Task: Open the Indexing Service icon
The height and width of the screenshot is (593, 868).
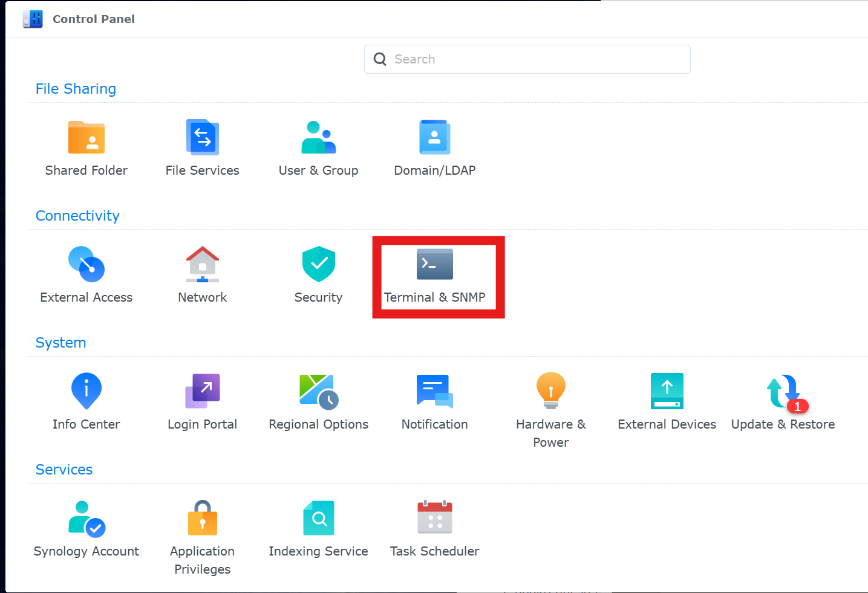Action: (x=319, y=519)
